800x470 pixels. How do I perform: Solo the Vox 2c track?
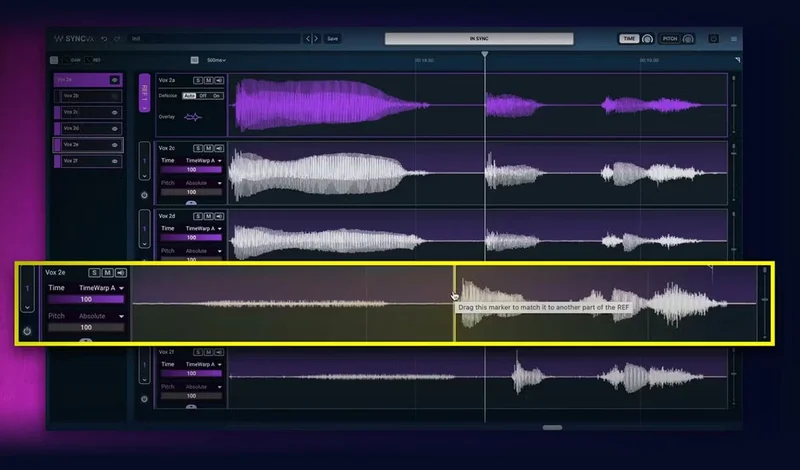pyautogui.click(x=198, y=149)
